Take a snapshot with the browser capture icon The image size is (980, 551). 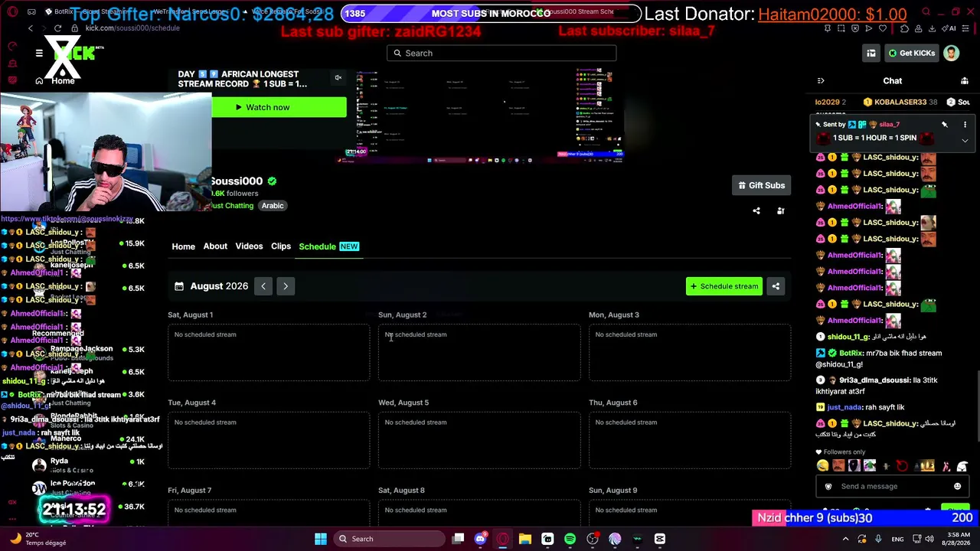(841, 28)
